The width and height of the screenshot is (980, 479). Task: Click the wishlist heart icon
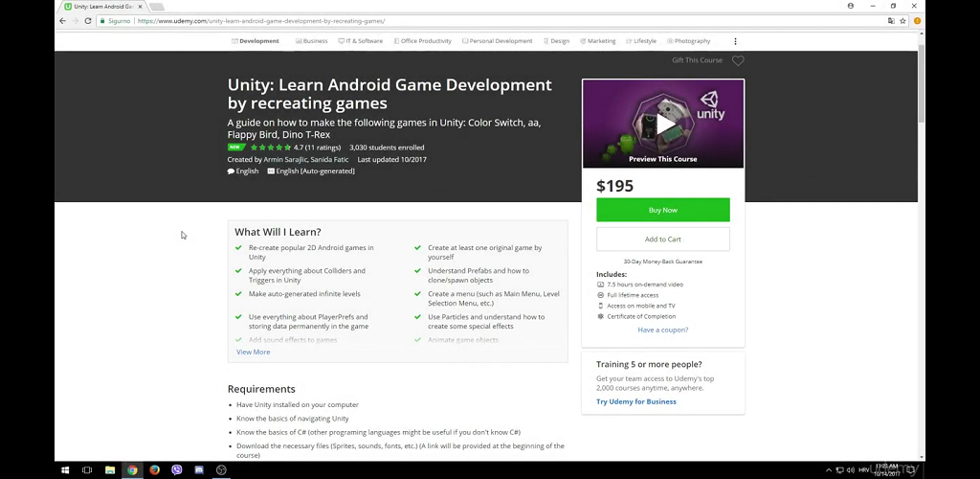(x=738, y=60)
